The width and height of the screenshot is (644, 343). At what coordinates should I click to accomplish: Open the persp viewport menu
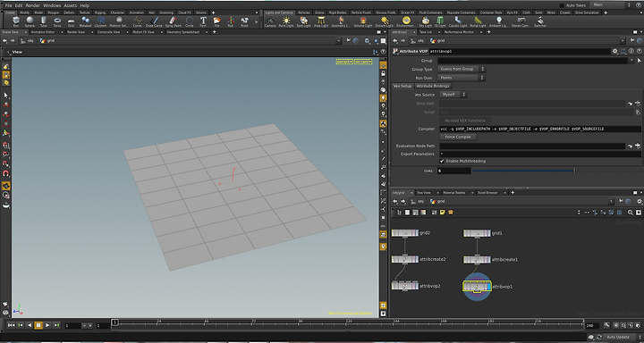click(344, 62)
